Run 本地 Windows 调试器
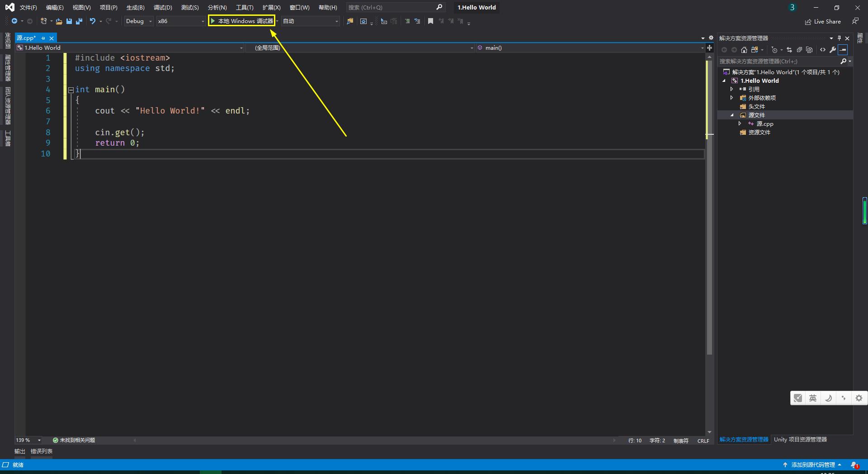Screen dimensions: 868x474 [242, 21]
